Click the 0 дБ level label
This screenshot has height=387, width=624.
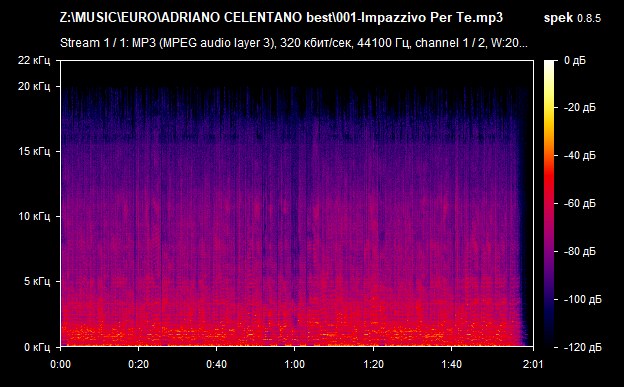pyautogui.click(x=575, y=61)
